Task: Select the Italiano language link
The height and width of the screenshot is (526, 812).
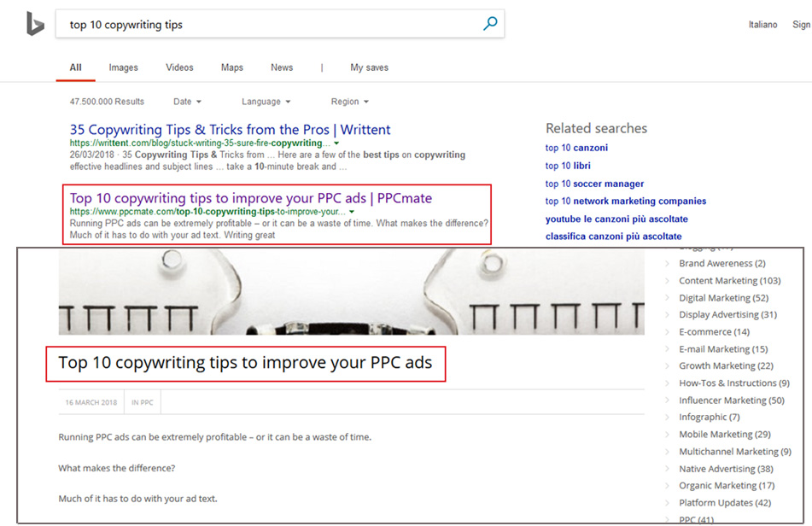Action: coord(762,25)
